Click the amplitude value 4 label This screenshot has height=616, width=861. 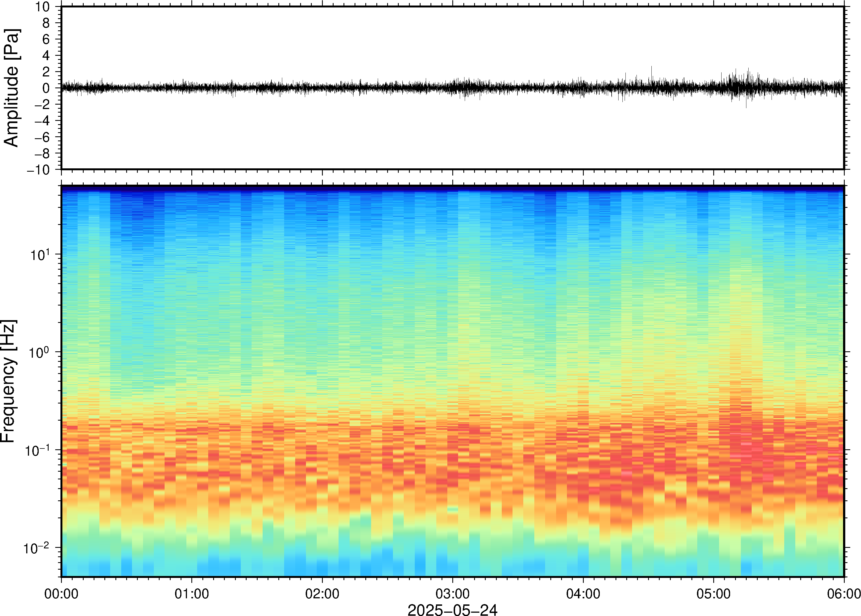coord(46,55)
